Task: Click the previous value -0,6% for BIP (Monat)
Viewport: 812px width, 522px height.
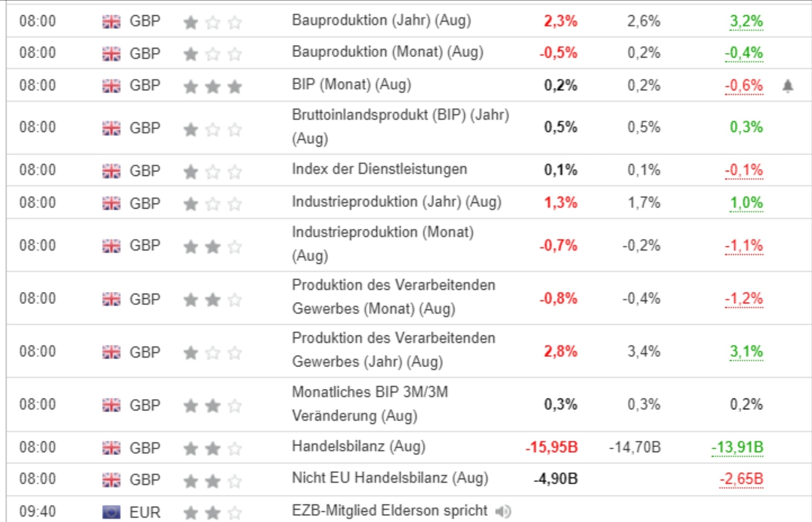Action: click(x=744, y=85)
